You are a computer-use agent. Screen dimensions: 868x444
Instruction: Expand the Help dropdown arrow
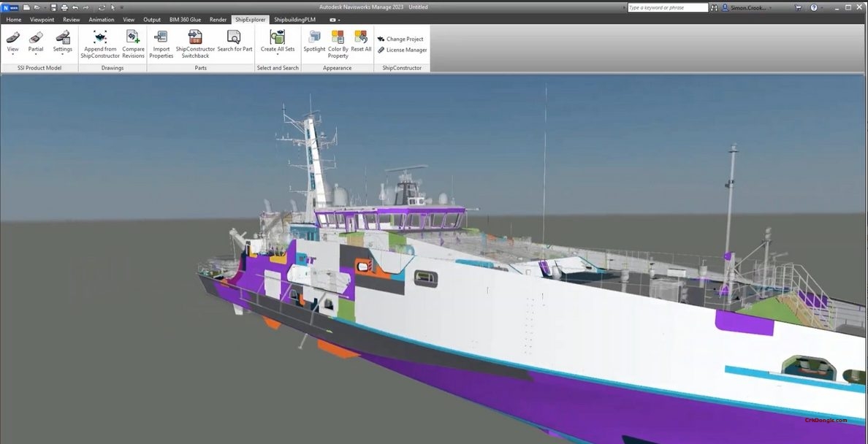tap(821, 8)
